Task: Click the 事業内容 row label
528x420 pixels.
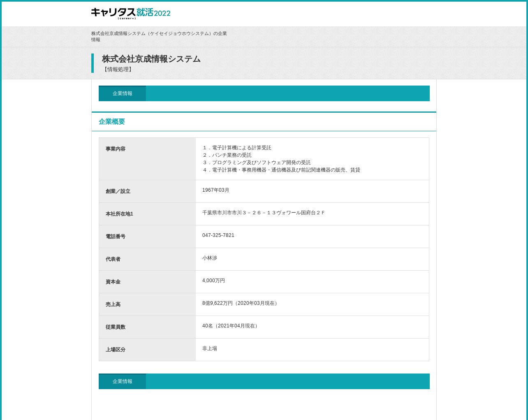Action: [x=116, y=149]
